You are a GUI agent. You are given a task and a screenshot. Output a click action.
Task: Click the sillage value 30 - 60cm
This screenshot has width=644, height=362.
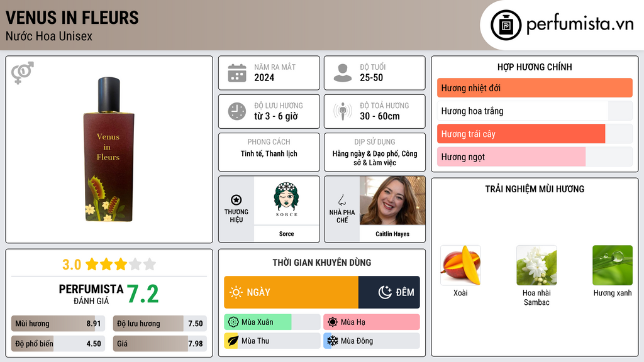pyautogui.click(x=379, y=116)
